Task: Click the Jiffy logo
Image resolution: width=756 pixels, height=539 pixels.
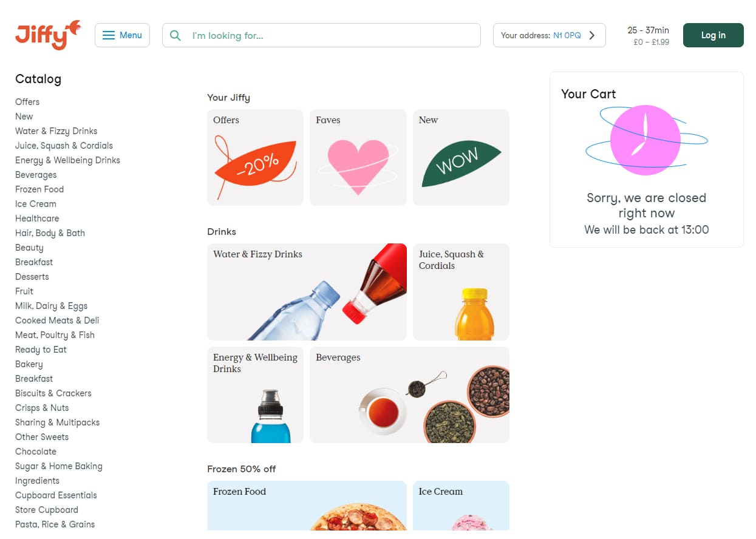Action: (x=47, y=35)
